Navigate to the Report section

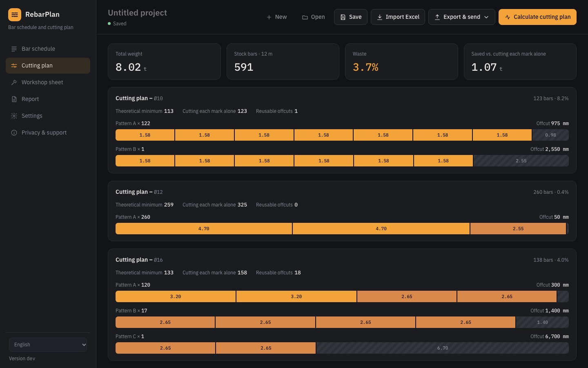tap(48, 99)
